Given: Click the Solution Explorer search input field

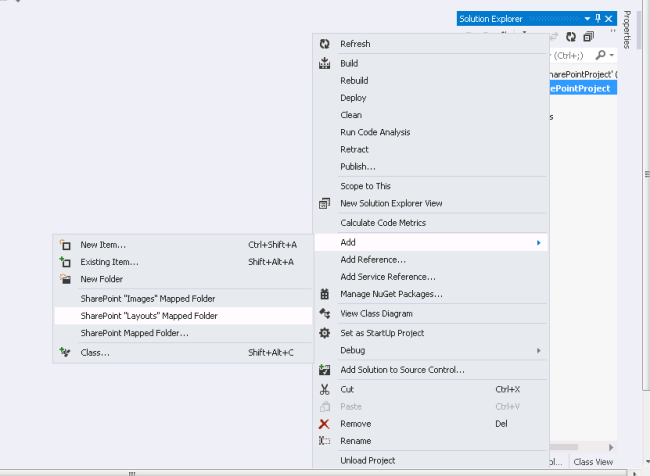Looking at the screenshot, I should (572, 55).
